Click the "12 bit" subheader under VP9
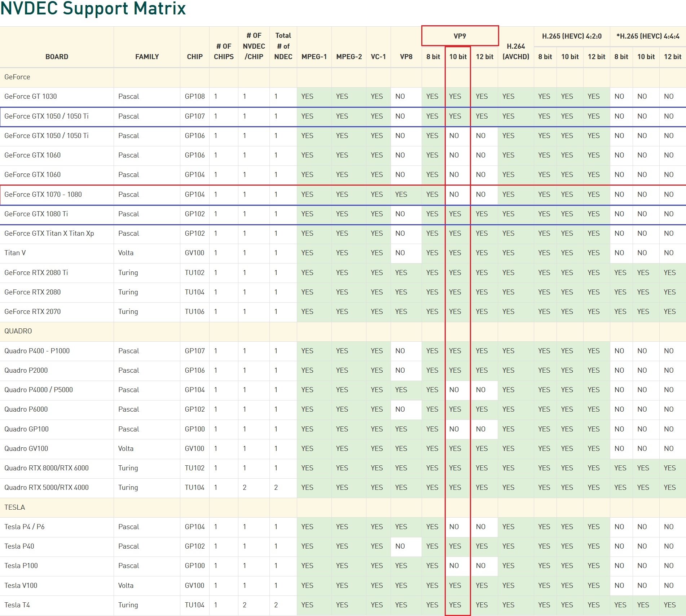This screenshot has width=686, height=616. coord(484,57)
